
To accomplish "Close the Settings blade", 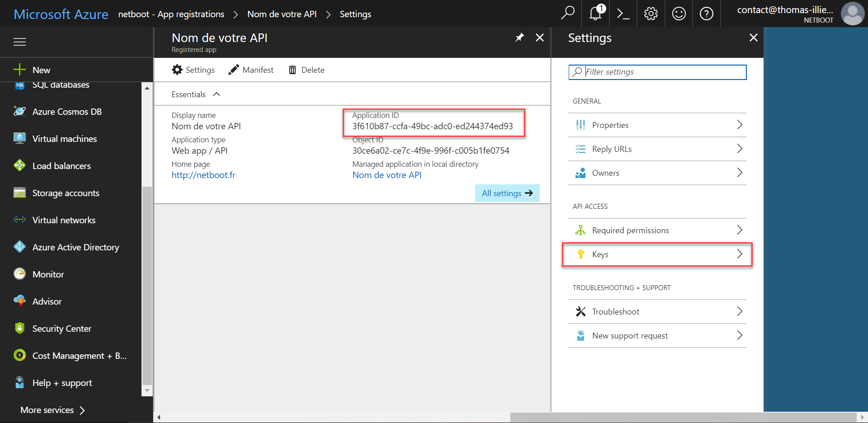I will [754, 38].
